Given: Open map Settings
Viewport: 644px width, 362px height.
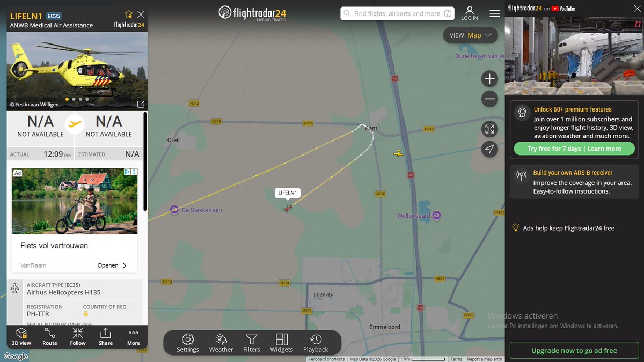Looking at the screenshot, I should coord(188,343).
